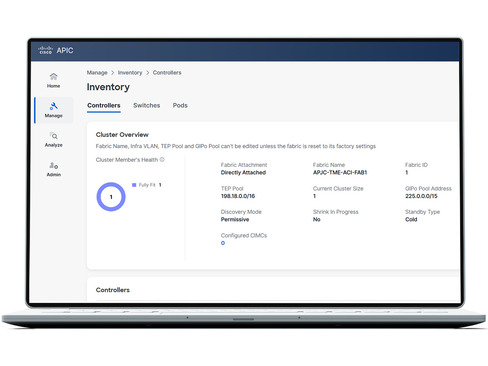Image resolution: width=488 pixels, height=366 pixels.
Task: Open the Admin sidebar icon
Action: [x=53, y=165]
